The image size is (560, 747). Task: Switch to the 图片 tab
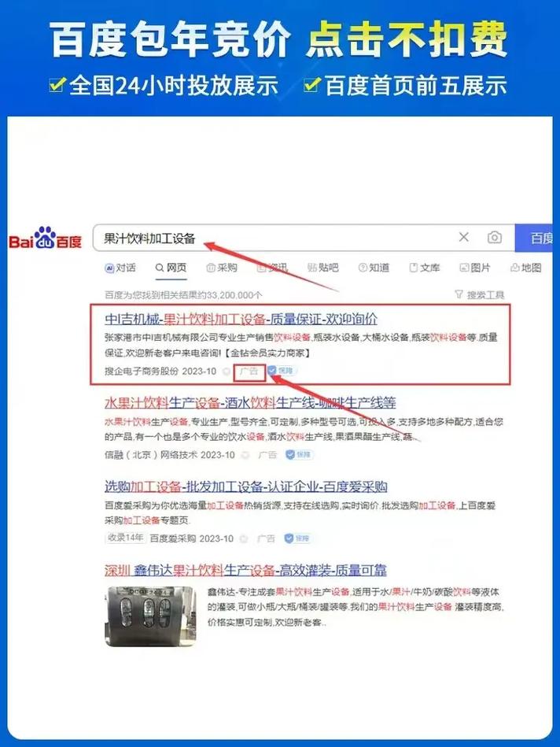(x=475, y=268)
